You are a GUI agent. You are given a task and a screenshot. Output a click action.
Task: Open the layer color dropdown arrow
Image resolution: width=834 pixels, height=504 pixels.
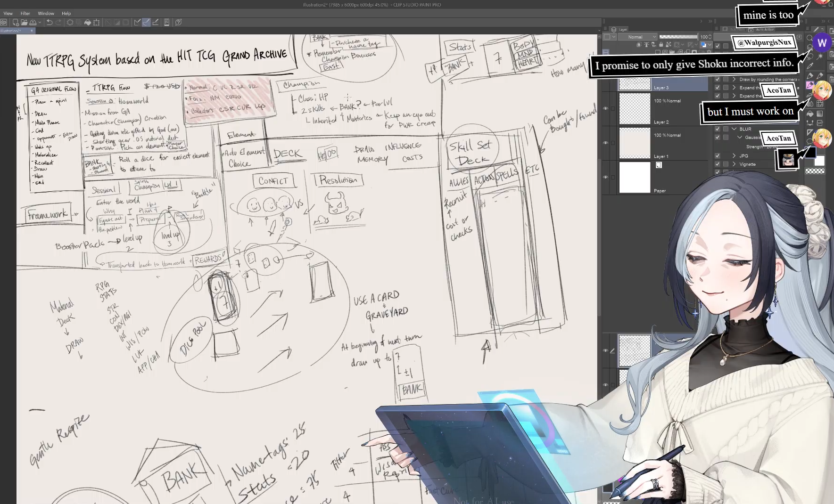point(710,45)
